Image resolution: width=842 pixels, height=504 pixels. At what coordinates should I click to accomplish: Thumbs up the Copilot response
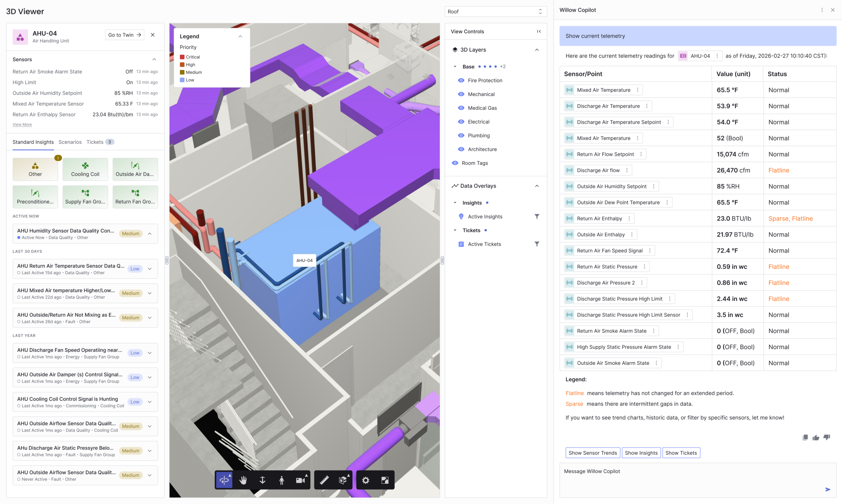click(x=815, y=437)
